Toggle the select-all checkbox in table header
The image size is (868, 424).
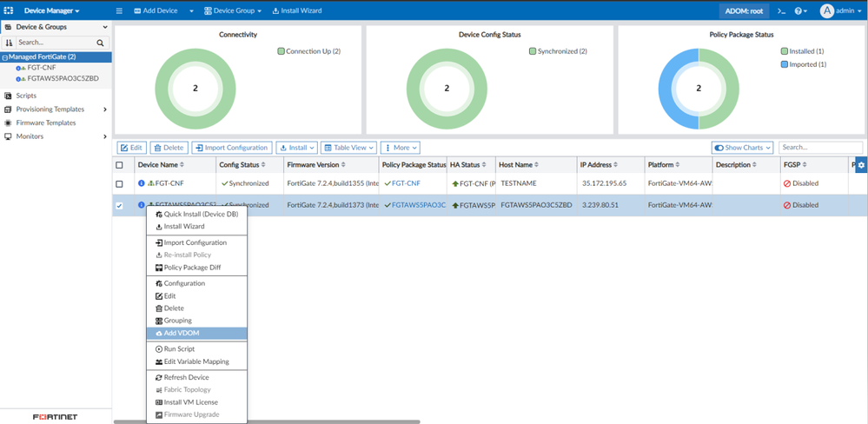[x=120, y=165]
